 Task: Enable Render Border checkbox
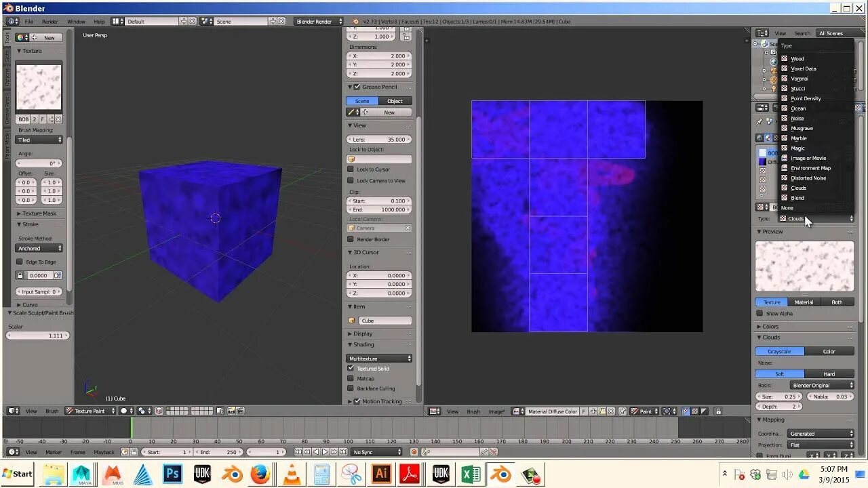[351, 239]
